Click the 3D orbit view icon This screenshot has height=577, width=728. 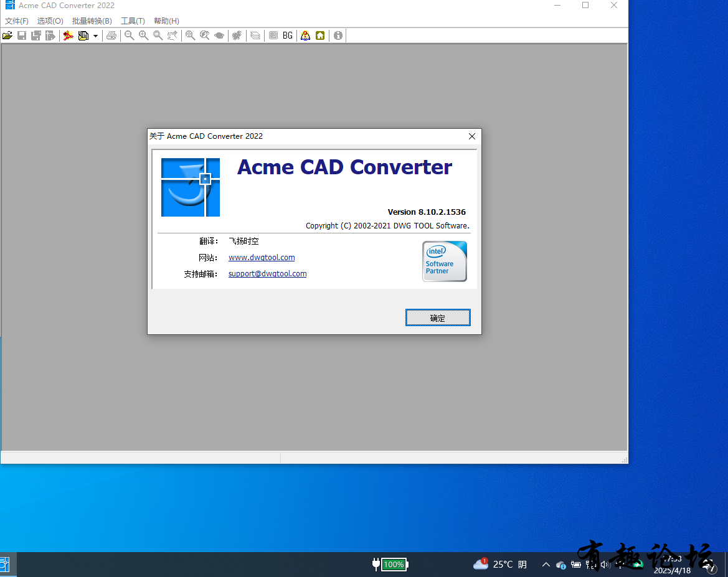(x=219, y=35)
